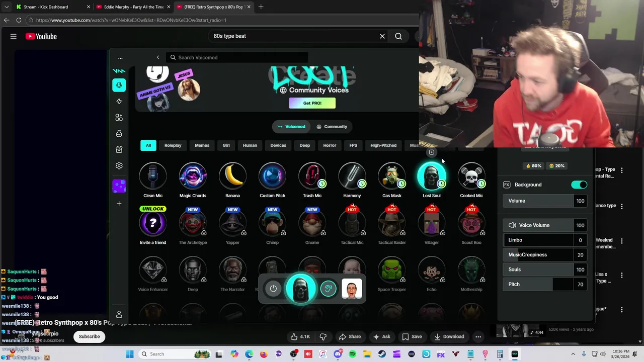Adjust the Pitch slider
The width and height of the screenshot is (644, 362).
click(x=545, y=284)
